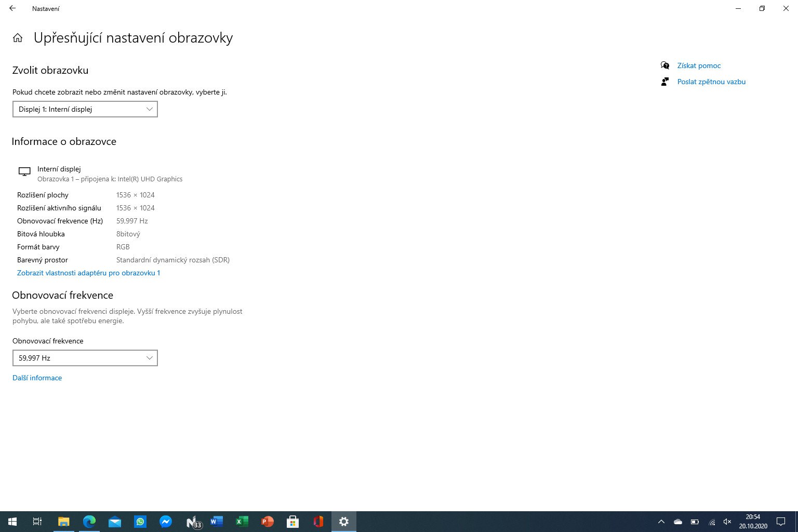Click the monitor icon beside Interní displej

tap(24, 172)
